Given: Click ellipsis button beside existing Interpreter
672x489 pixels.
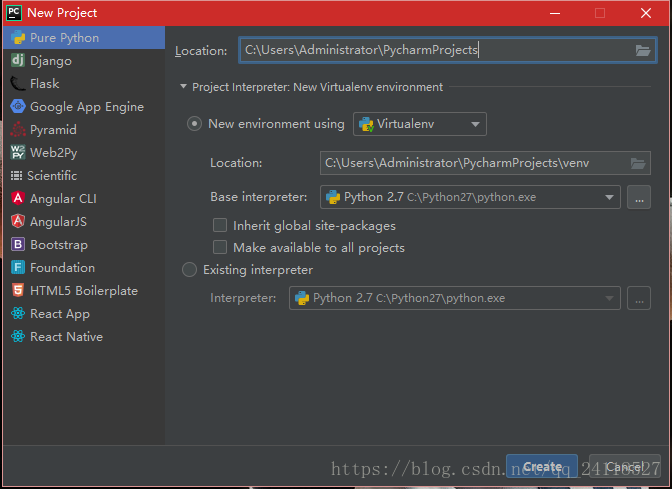Looking at the screenshot, I should 639,298.
